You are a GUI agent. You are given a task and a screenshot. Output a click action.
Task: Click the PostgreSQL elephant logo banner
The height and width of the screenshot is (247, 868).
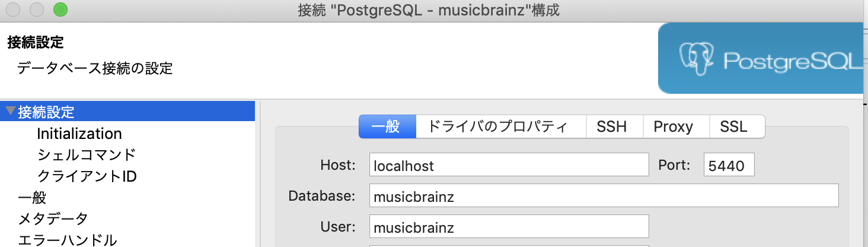(761, 58)
